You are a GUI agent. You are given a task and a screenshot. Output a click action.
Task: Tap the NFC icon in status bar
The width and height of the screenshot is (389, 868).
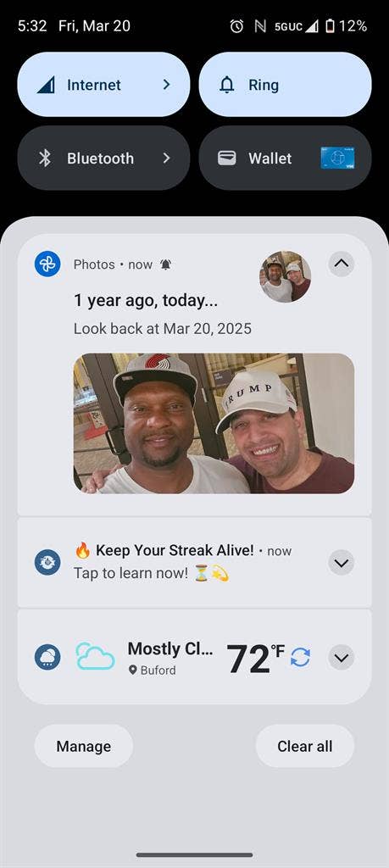(x=260, y=25)
